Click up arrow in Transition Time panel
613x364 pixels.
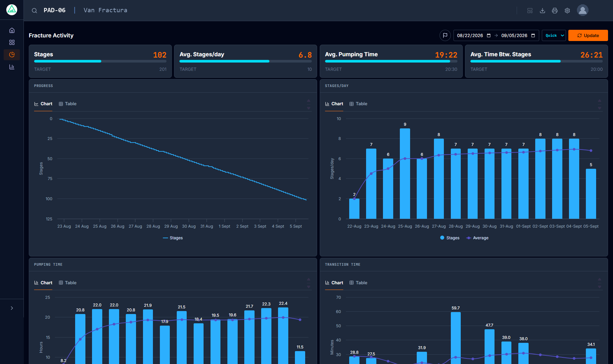click(x=599, y=279)
